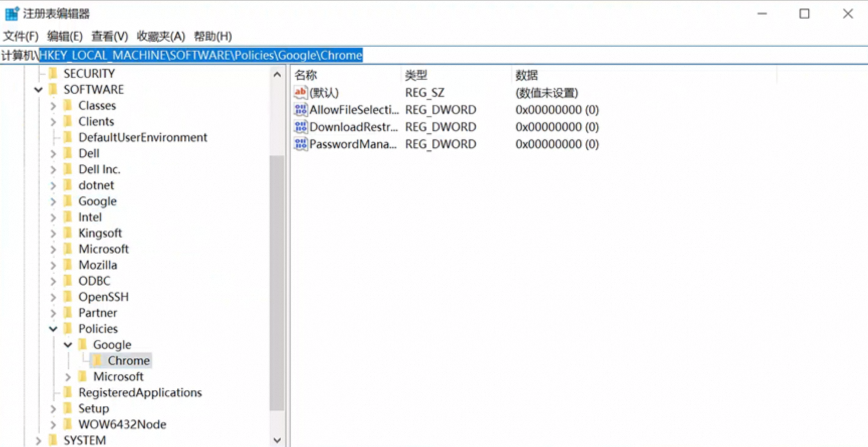Click the WOW6432Node folder icon

(x=68, y=424)
